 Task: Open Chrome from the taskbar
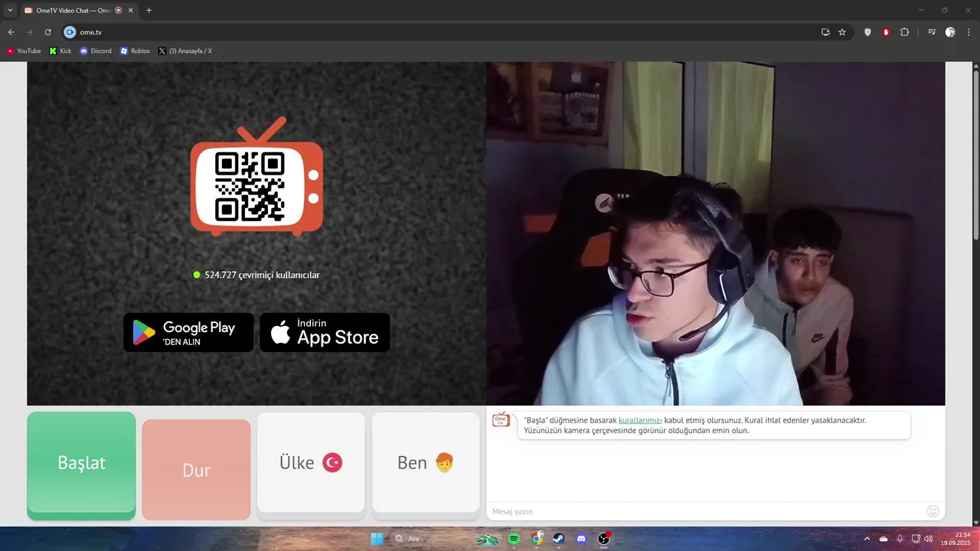[x=537, y=539]
